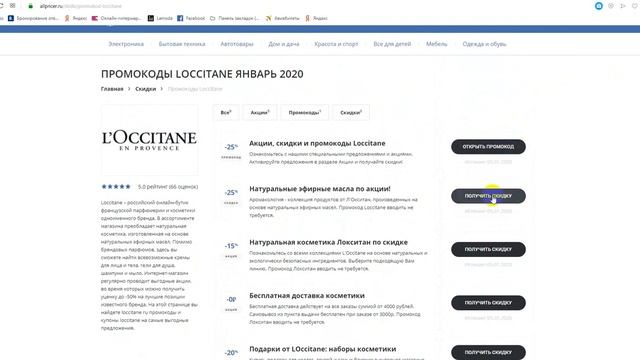The width and height of the screenshot is (640, 360).
Task: Open Натуральная косметика Локситан по скидке title
Action: point(328,242)
